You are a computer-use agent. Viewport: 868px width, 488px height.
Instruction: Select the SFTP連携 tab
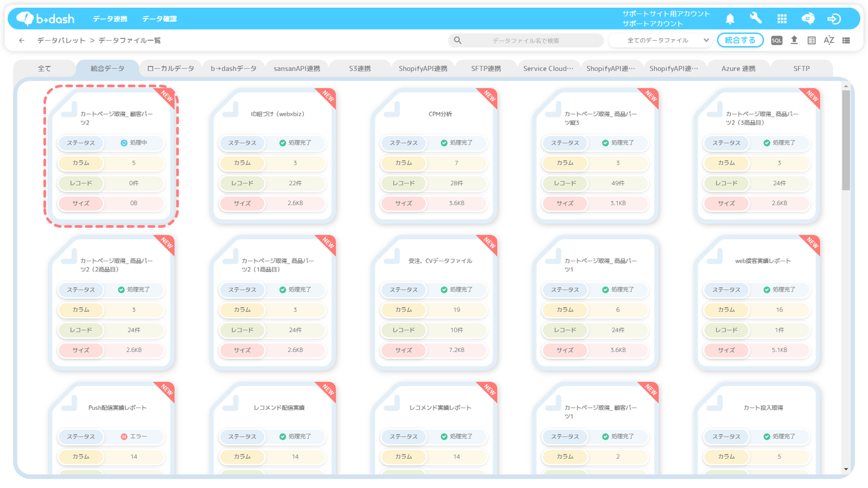486,69
